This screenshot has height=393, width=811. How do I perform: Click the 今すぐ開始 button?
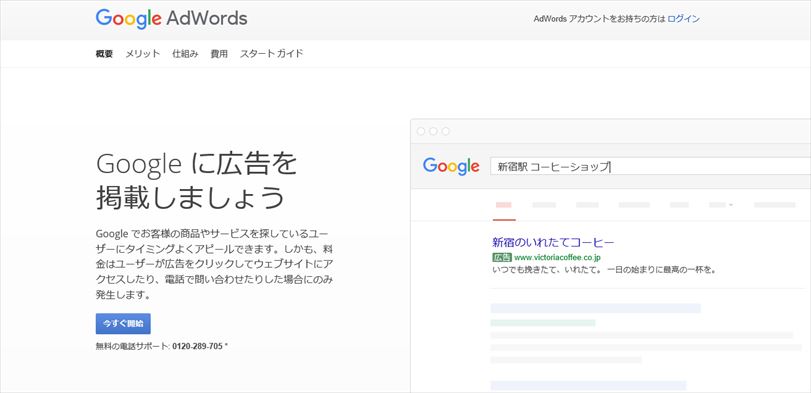pyautogui.click(x=123, y=324)
